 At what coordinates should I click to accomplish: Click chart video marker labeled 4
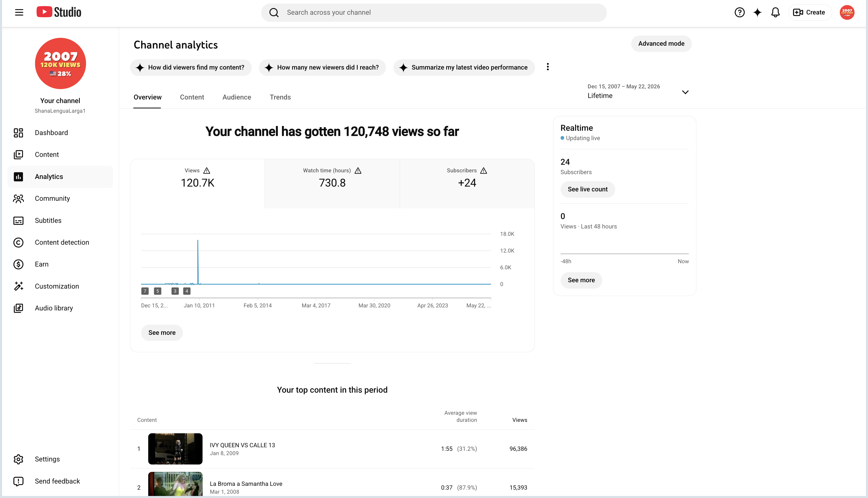(187, 291)
